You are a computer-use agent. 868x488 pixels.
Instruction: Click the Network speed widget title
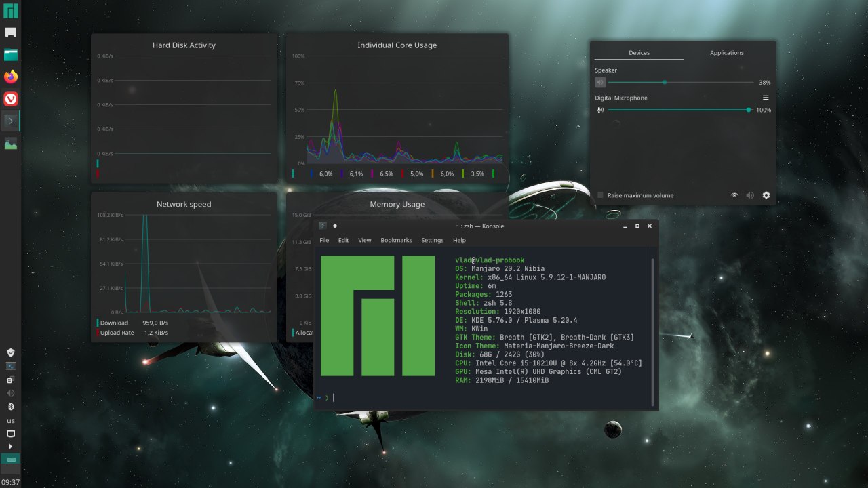tap(184, 204)
